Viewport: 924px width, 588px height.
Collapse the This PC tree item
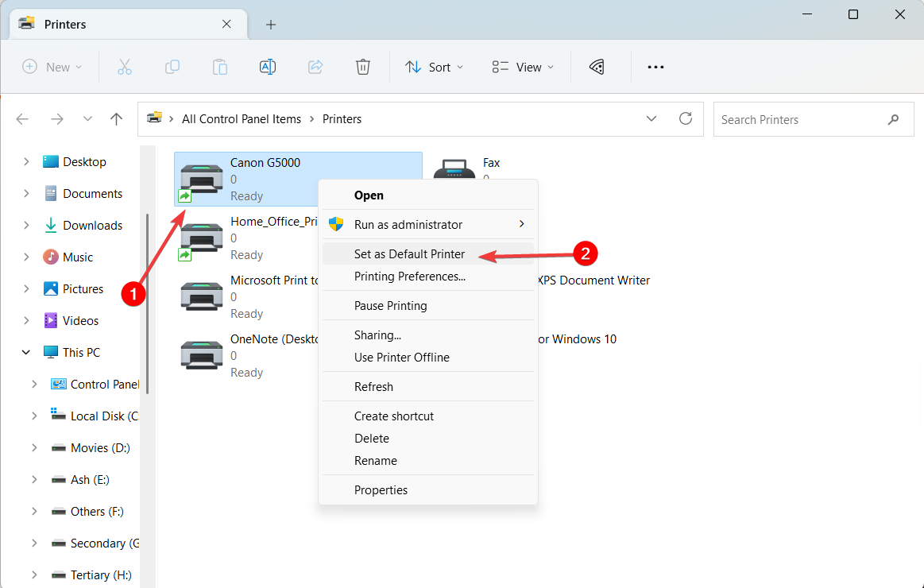point(25,351)
